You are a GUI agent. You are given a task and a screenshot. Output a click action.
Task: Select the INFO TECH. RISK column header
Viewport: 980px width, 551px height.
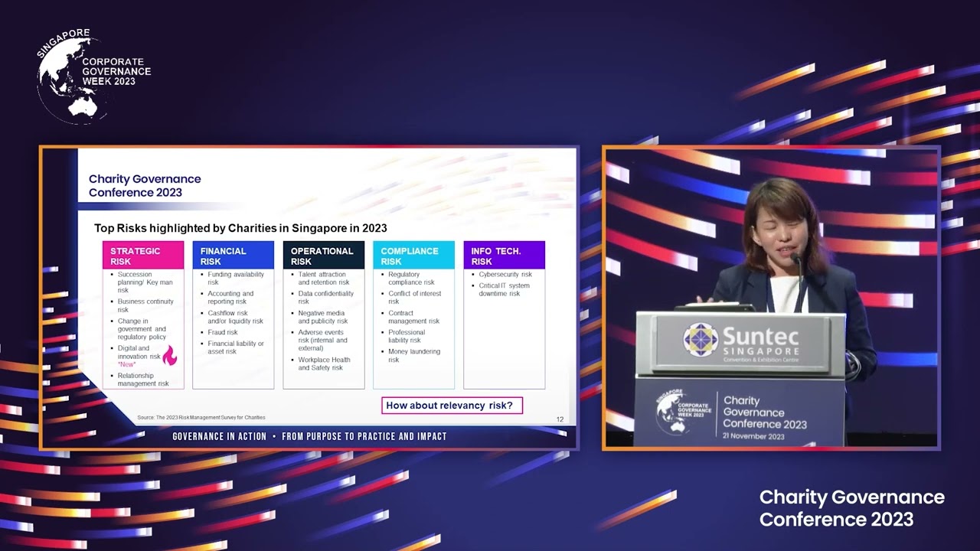coord(504,256)
